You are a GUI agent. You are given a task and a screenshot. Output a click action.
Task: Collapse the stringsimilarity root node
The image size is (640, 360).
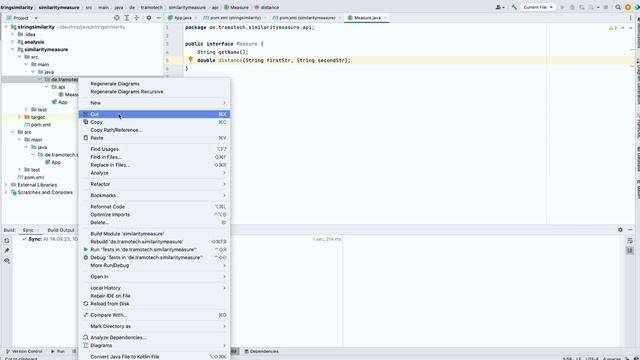(6, 27)
